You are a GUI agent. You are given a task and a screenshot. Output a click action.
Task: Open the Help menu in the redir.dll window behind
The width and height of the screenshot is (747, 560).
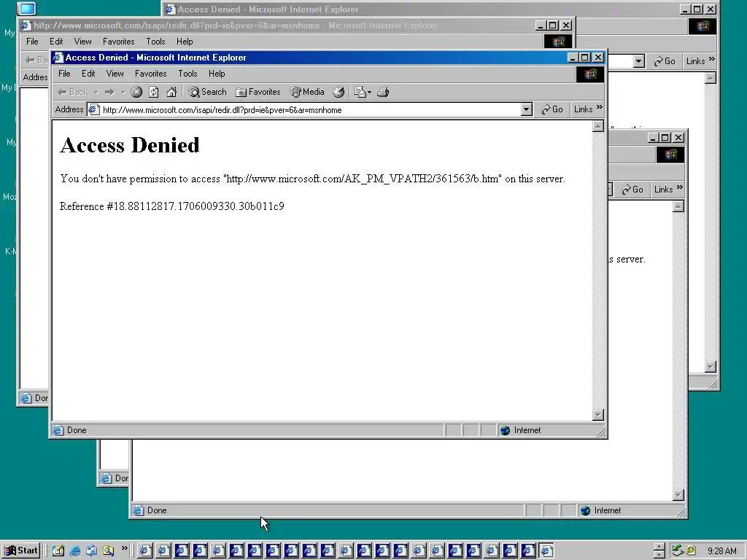tap(185, 42)
